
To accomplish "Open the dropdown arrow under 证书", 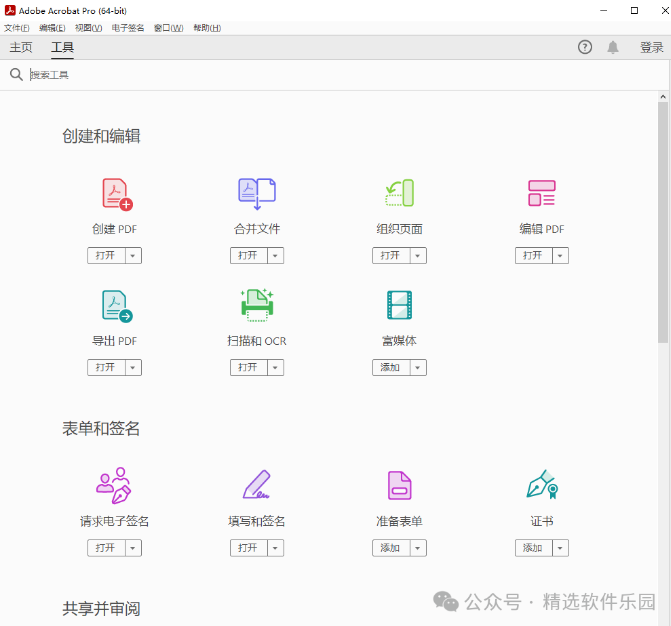I will click(x=560, y=548).
